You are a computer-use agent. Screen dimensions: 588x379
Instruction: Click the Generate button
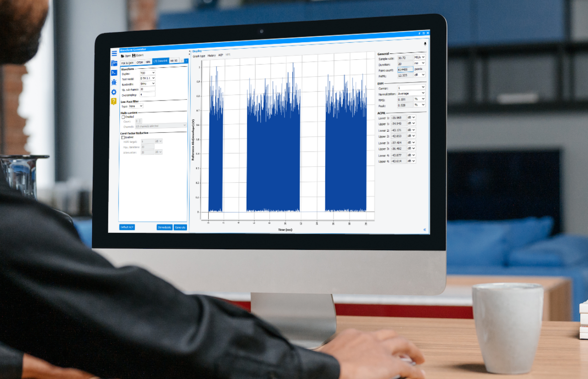tap(180, 227)
